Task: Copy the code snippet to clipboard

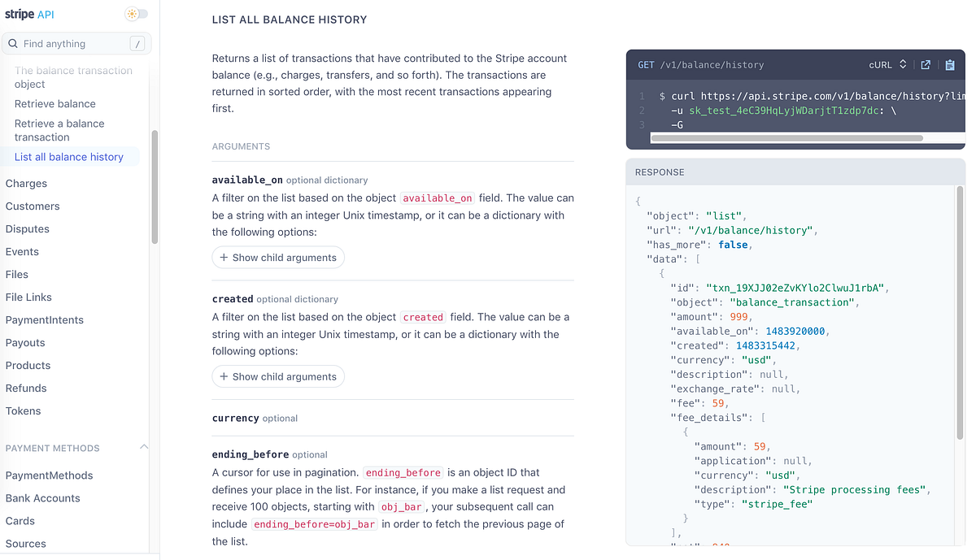Action: (949, 65)
